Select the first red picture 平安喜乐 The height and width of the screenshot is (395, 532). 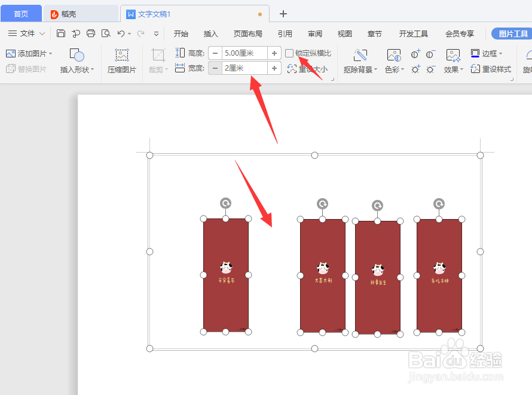click(226, 275)
